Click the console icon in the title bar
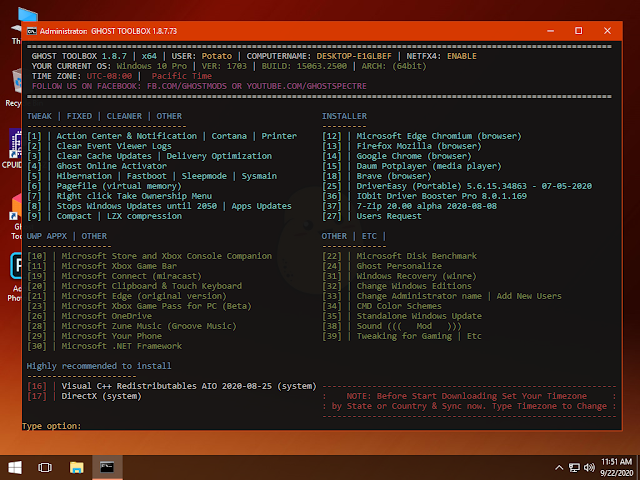This screenshot has width=640, height=480. point(31,31)
